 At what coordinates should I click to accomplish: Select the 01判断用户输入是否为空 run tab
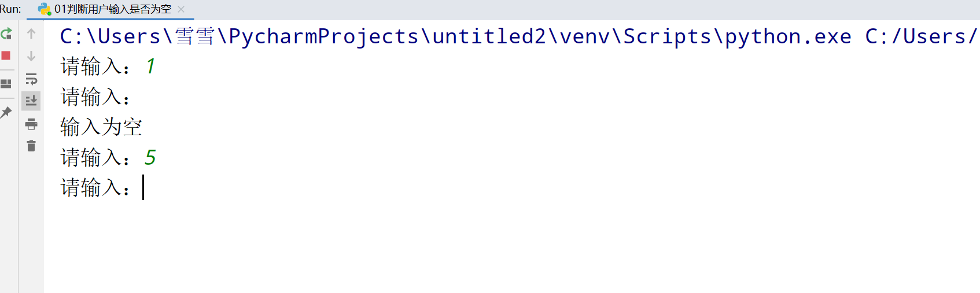click(x=112, y=9)
